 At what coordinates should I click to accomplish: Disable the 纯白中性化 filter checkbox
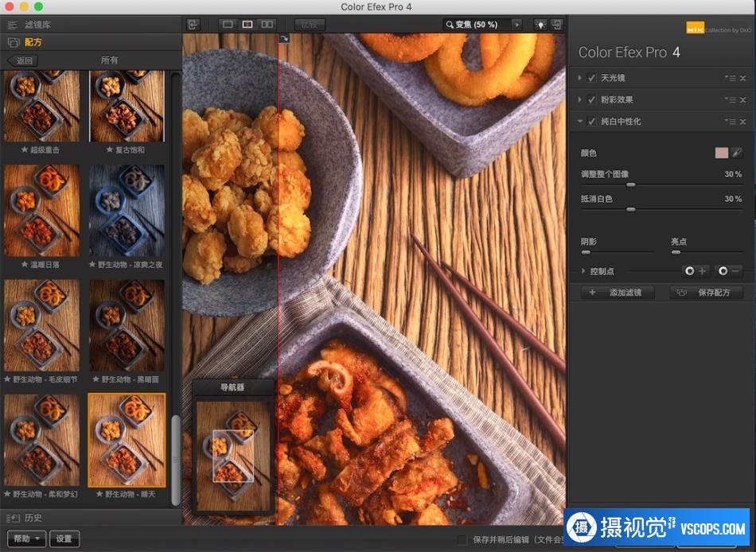pos(591,122)
